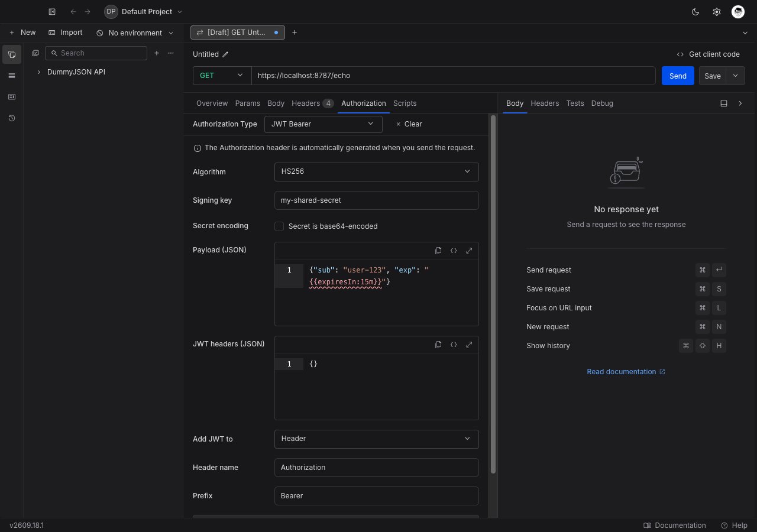Click the authorization panel vertical scrollbar
The width and height of the screenshot is (757, 532).
[493, 294]
